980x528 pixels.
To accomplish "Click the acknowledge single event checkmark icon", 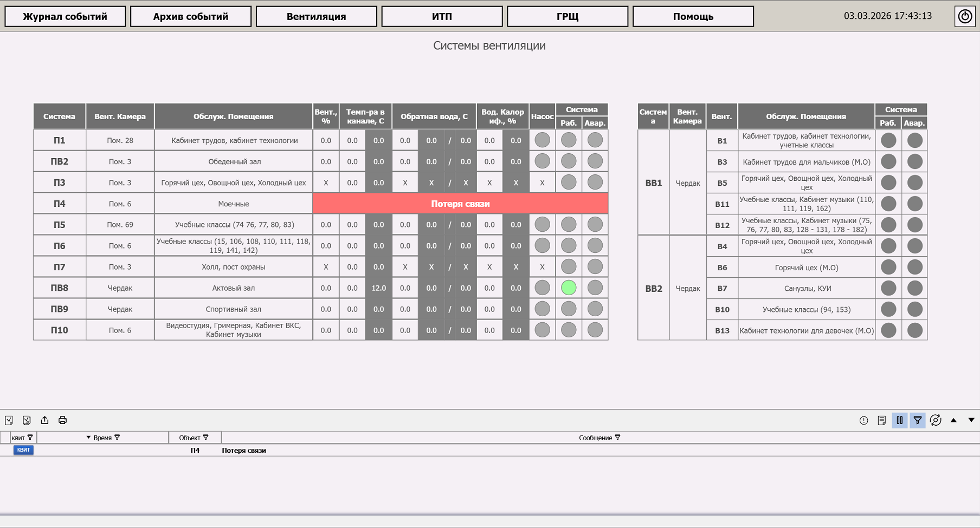I will (x=9, y=420).
